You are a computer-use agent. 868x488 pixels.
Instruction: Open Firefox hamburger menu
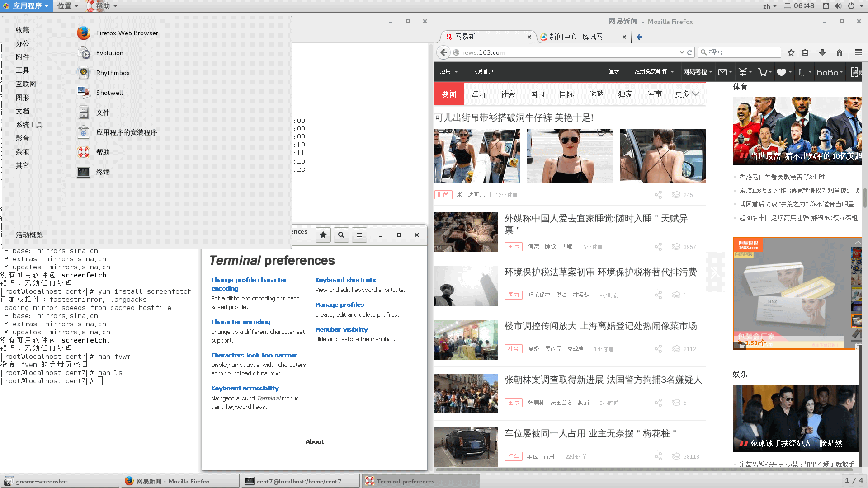click(x=859, y=52)
